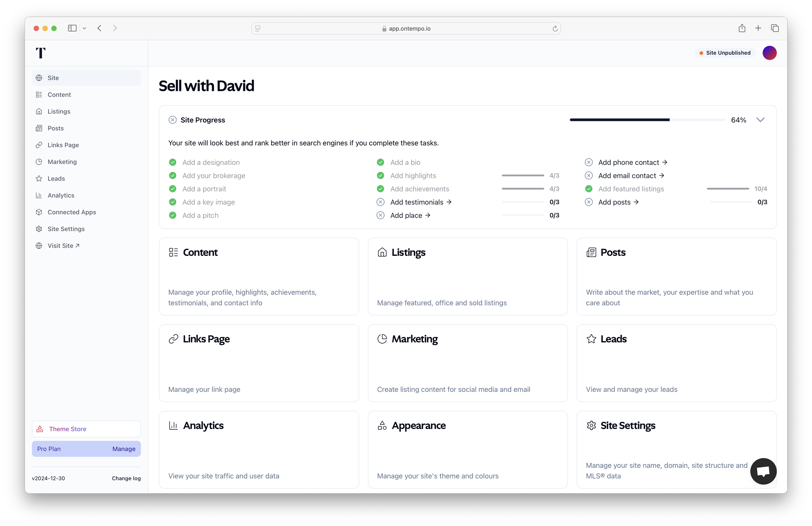Click the Links Page card chain icon
Viewport: 812px width, 526px height.
(x=173, y=339)
